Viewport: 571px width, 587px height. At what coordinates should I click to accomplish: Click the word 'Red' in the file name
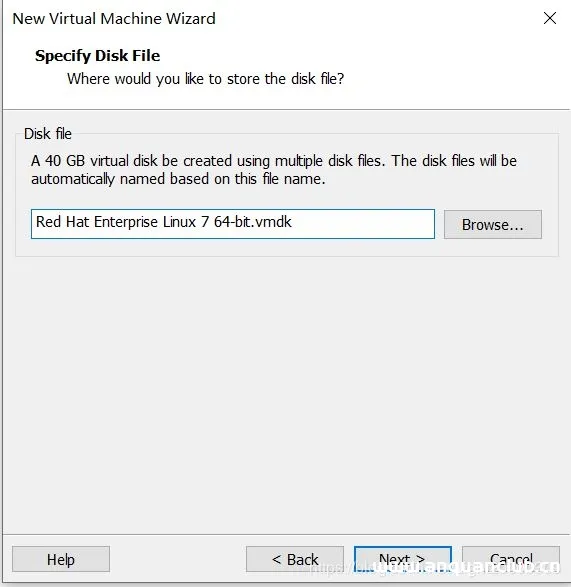coord(48,222)
